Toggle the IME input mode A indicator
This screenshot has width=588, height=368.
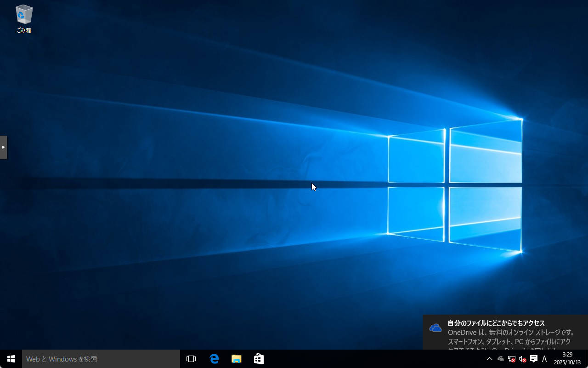point(544,359)
